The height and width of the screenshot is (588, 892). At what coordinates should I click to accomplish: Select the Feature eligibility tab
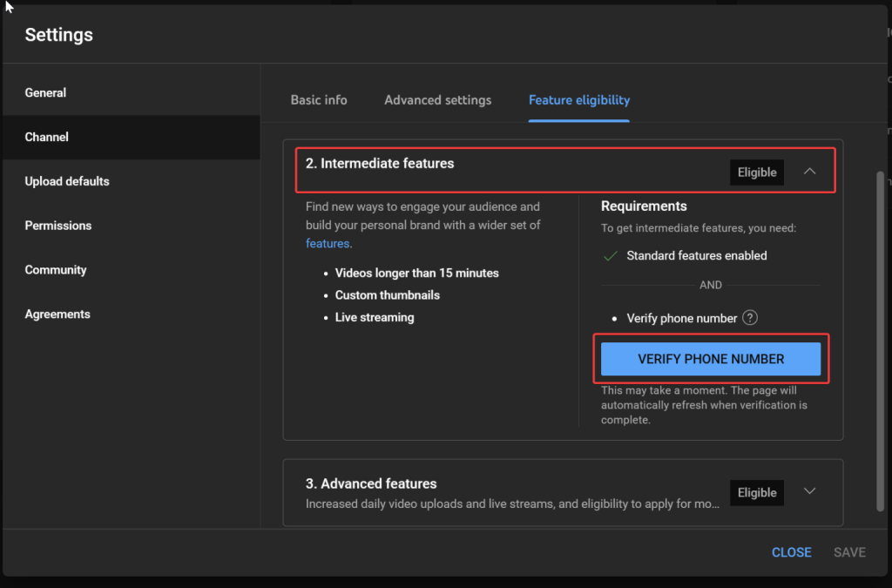tap(578, 100)
